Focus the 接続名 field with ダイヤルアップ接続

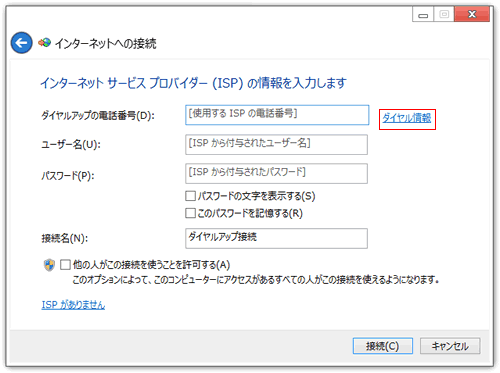(276, 238)
